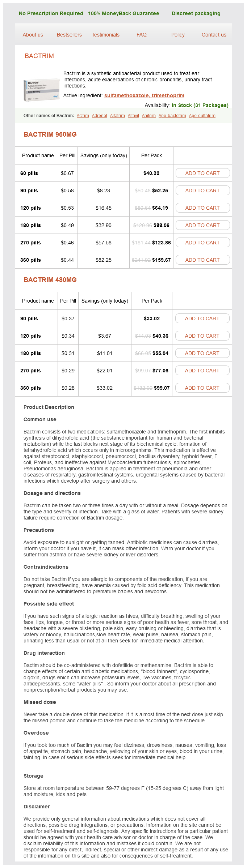Add 270 pills Bactrim 960mg for $123.86
247x868 pixels.
tap(202, 243)
